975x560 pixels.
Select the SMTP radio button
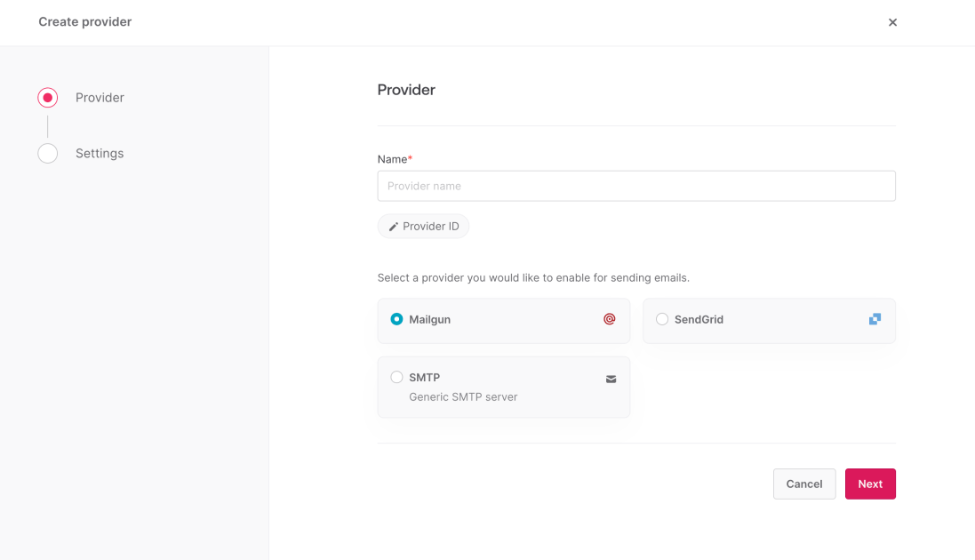pyautogui.click(x=396, y=376)
